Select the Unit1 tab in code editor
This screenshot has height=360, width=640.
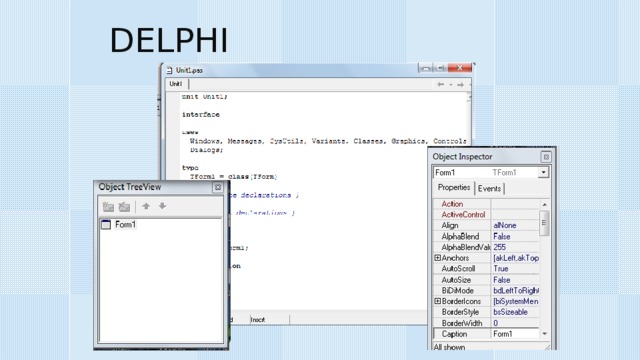pos(176,84)
